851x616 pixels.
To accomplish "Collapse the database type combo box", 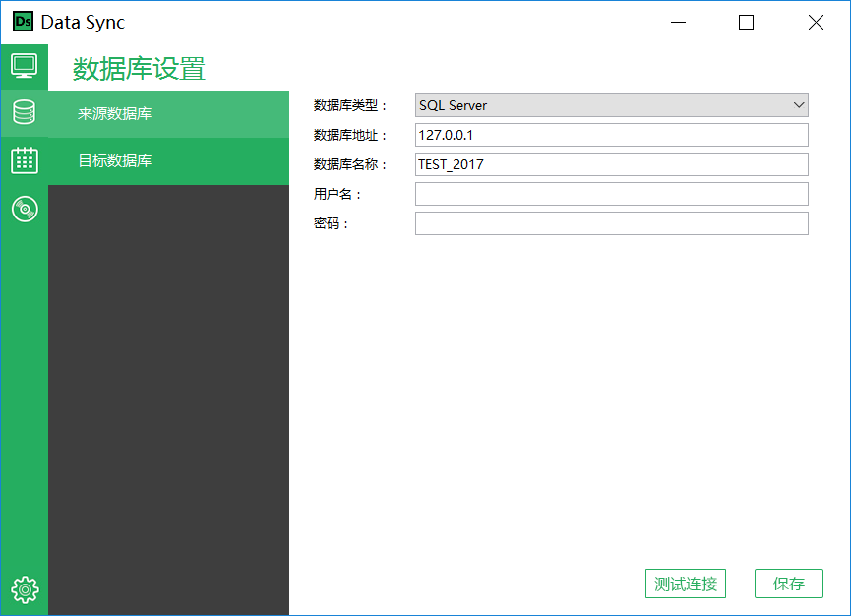I will coord(799,104).
